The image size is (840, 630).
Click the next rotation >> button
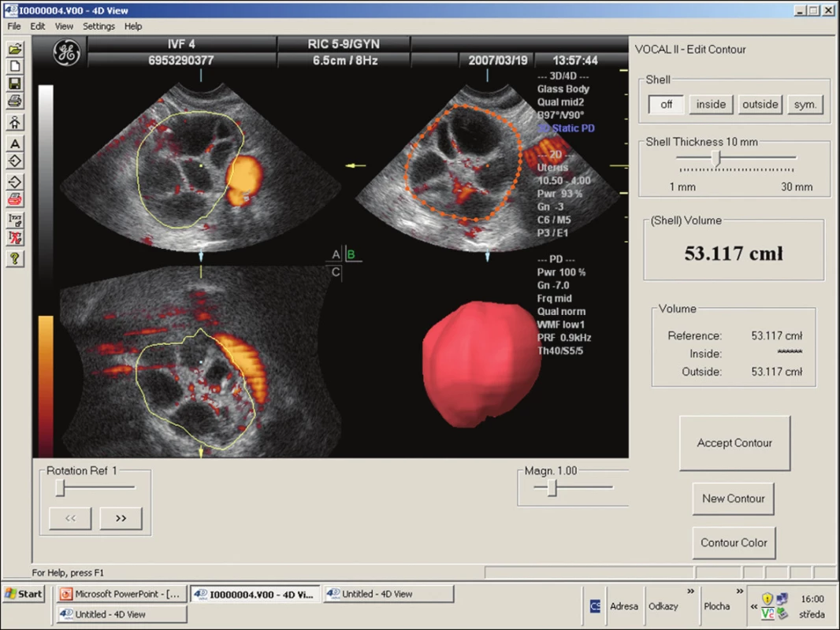click(121, 518)
